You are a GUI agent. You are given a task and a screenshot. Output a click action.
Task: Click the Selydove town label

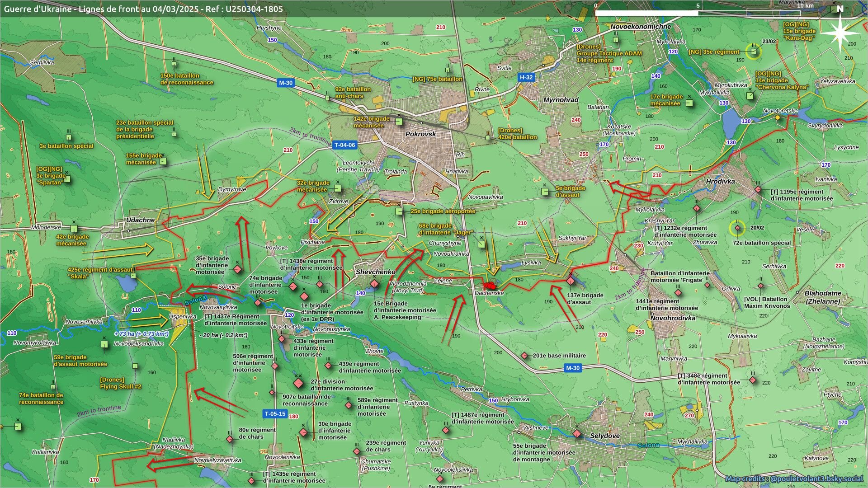[605, 436]
